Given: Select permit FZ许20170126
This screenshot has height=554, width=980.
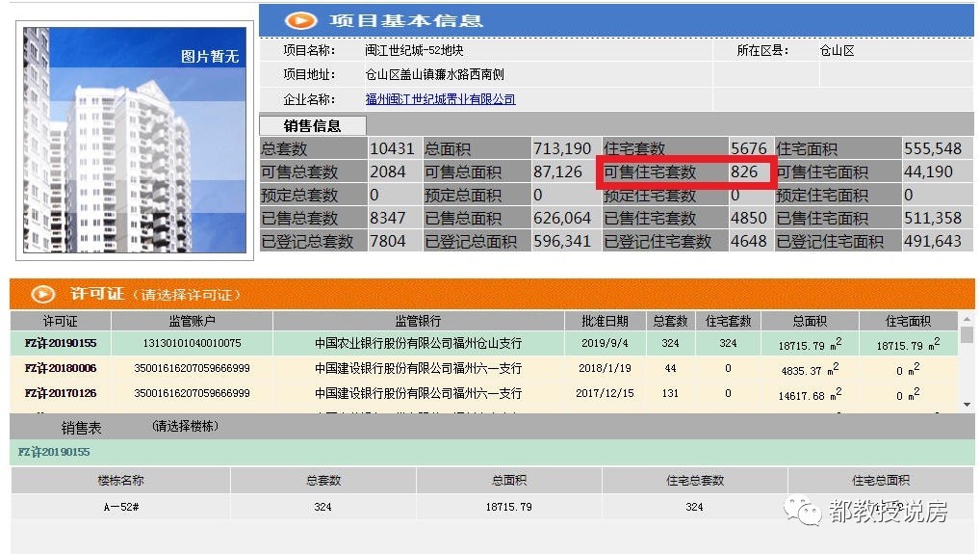Looking at the screenshot, I should click(x=61, y=393).
